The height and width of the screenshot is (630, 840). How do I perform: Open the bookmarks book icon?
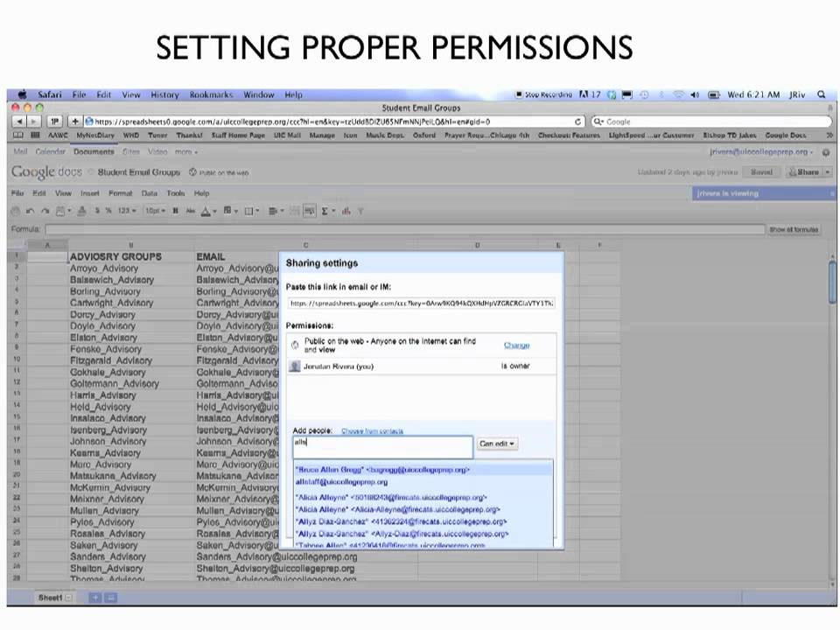(x=17, y=135)
